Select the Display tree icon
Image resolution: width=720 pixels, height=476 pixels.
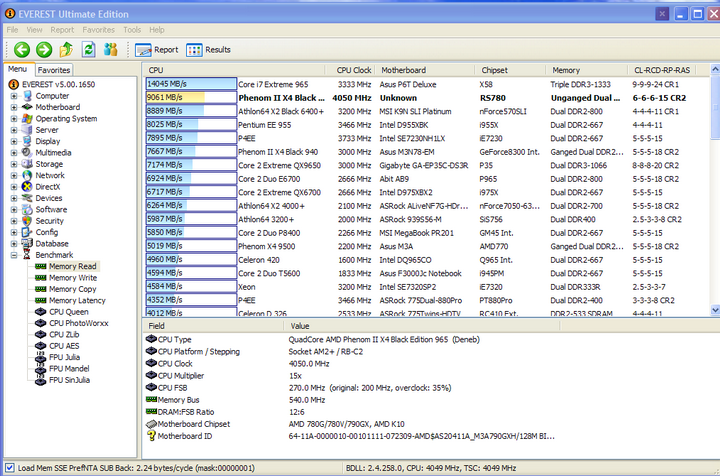[28, 141]
